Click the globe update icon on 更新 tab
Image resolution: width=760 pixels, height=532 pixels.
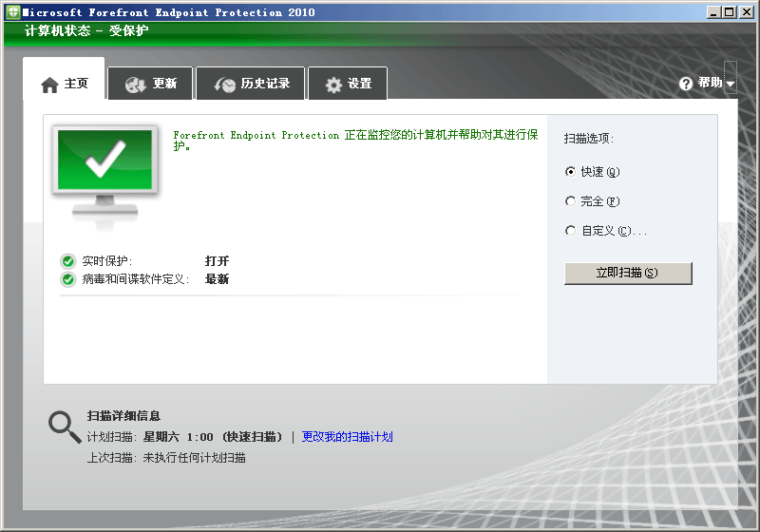click(x=135, y=85)
